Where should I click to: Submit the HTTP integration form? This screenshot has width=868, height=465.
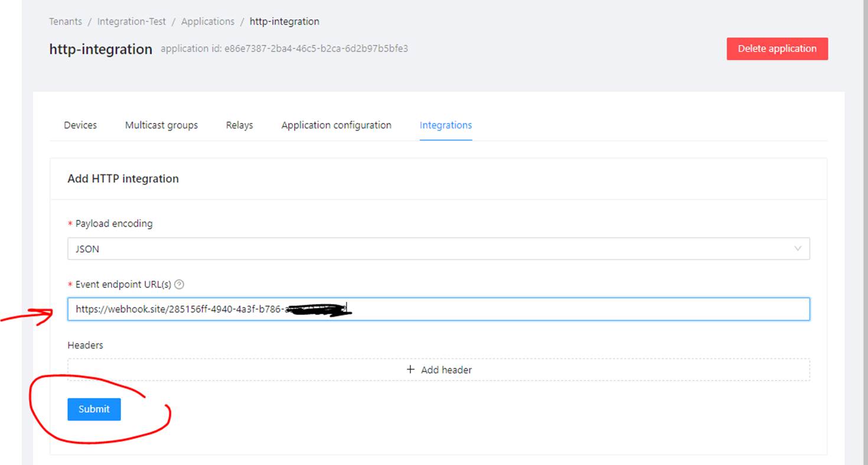click(x=94, y=409)
